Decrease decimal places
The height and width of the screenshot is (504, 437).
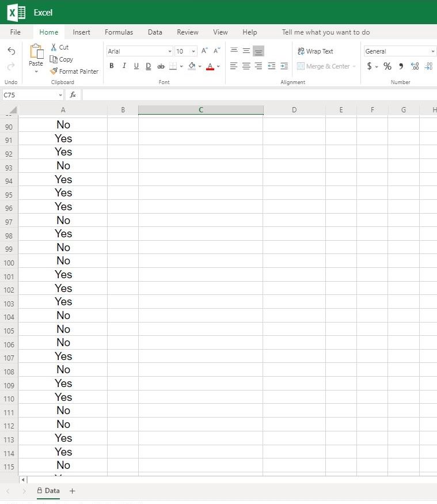[428, 66]
